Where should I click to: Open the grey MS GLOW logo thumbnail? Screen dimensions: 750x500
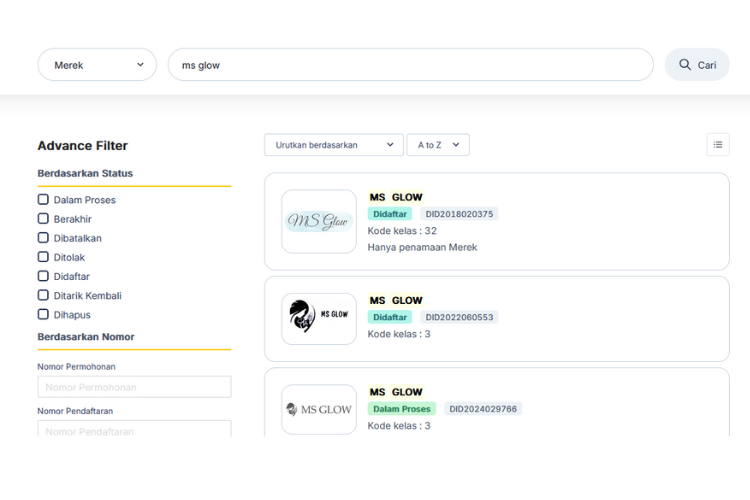tap(319, 410)
